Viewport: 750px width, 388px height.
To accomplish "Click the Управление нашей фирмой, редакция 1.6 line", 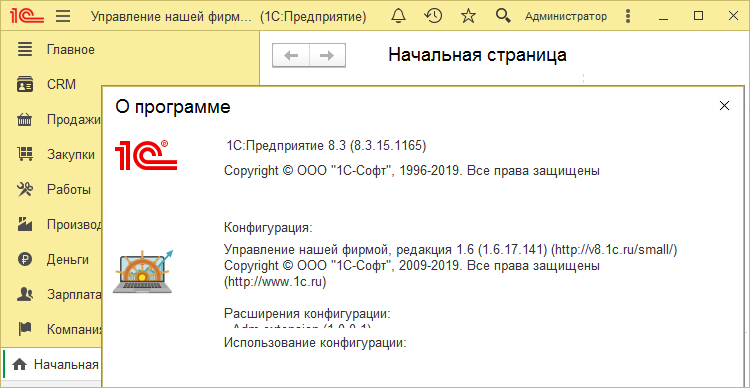I will [451, 249].
